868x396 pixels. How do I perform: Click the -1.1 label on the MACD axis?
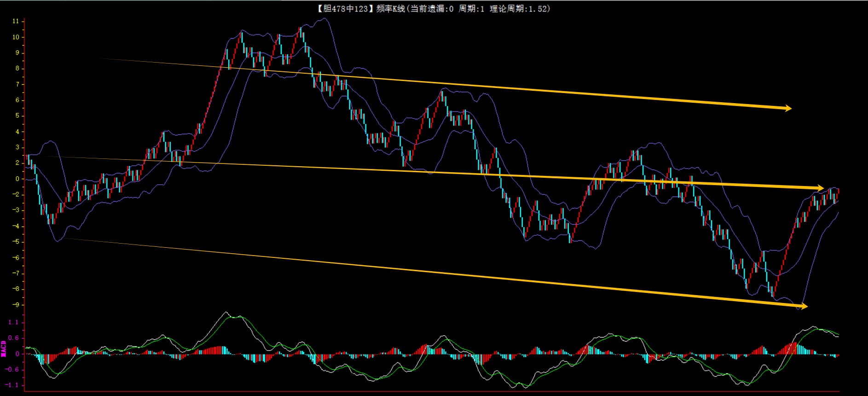[x=12, y=385]
